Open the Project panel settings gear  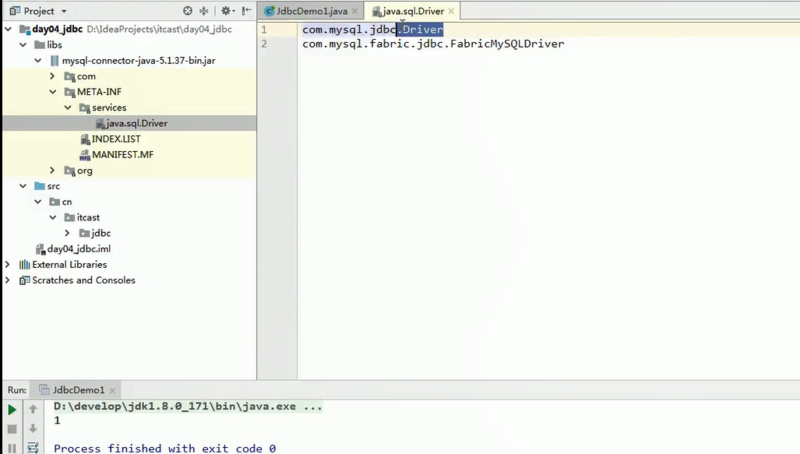click(x=227, y=11)
